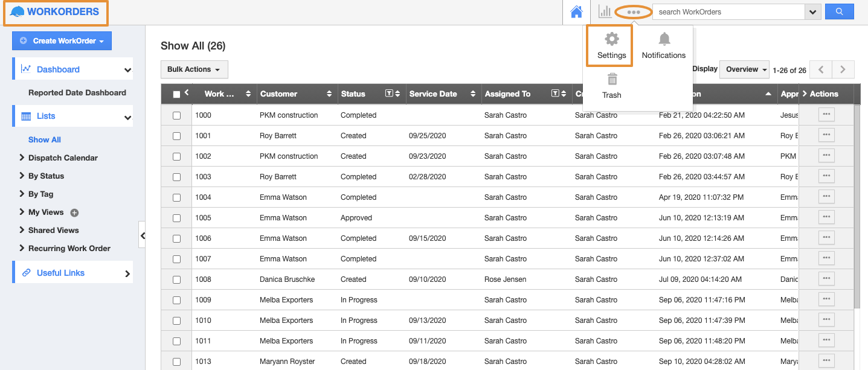
Task: Click the blue search magnifier button
Action: (839, 11)
